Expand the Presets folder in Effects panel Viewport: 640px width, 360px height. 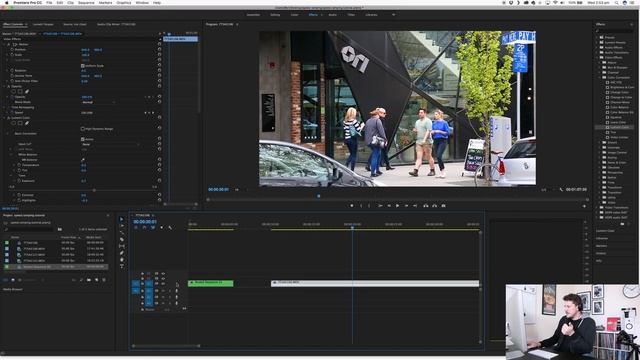(x=597, y=38)
